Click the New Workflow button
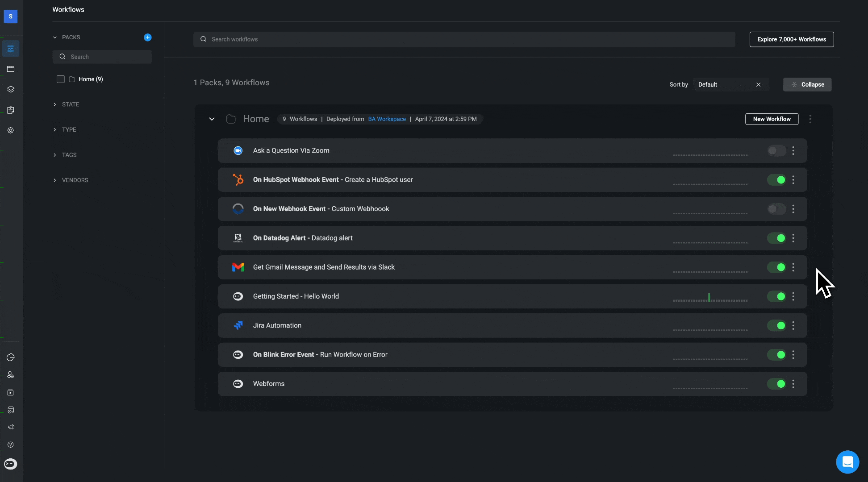The width and height of the screenshot is (868, 482). click(x=772, y=119)
